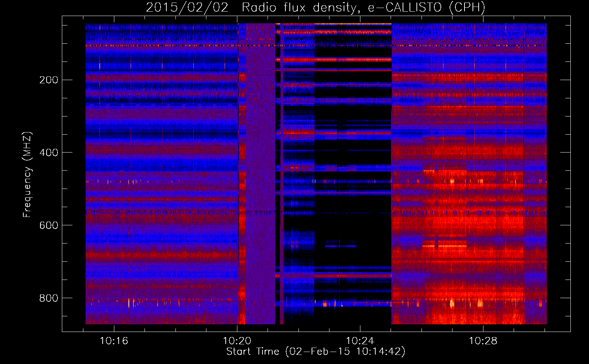
Task: Click the 'Frequency (MHZ)' axis label
Action: point(27,175)
